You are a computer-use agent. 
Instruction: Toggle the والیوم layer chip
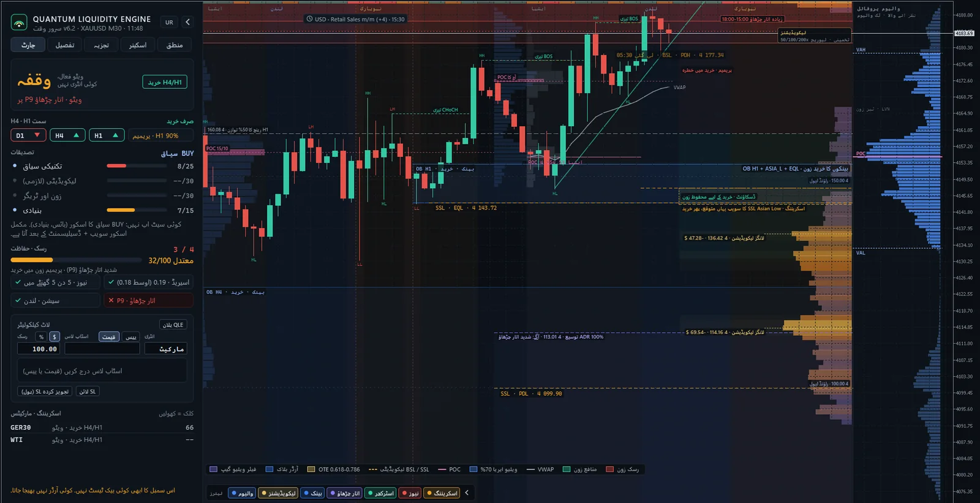[x=242, y=493]
